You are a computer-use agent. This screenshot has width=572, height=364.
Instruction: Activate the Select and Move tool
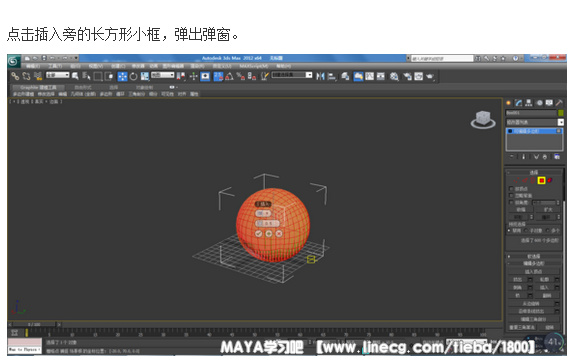[x=122, y=76]
